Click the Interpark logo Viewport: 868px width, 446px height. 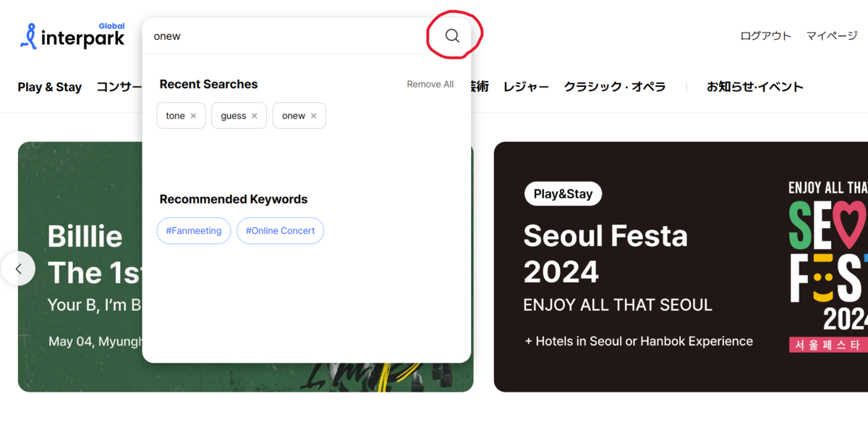tap(71, 35)
